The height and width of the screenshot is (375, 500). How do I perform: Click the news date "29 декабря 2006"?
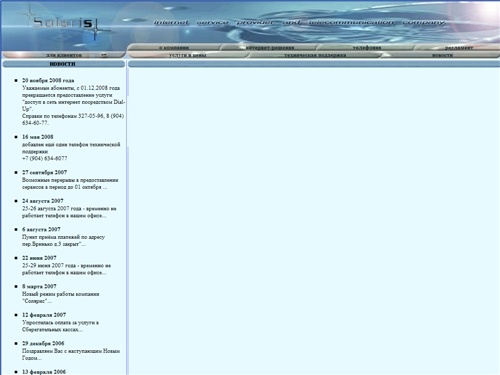(x=43, y=343)
